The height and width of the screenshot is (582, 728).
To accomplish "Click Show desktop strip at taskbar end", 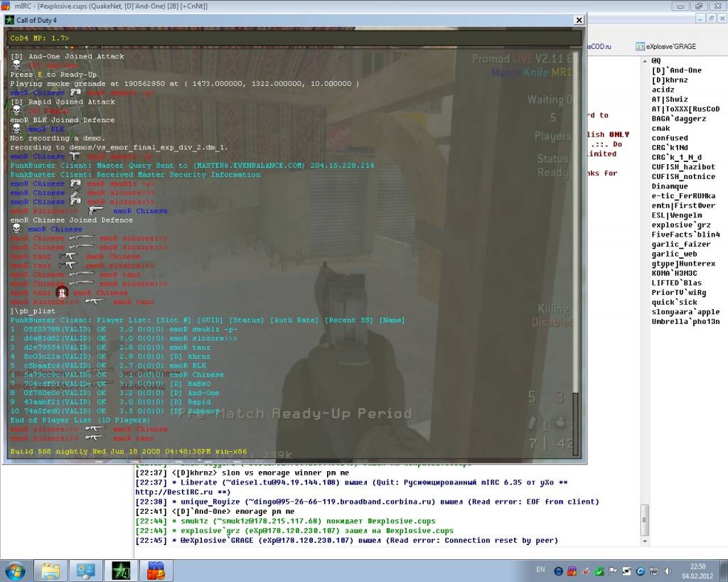I will (x=724, y=571).
